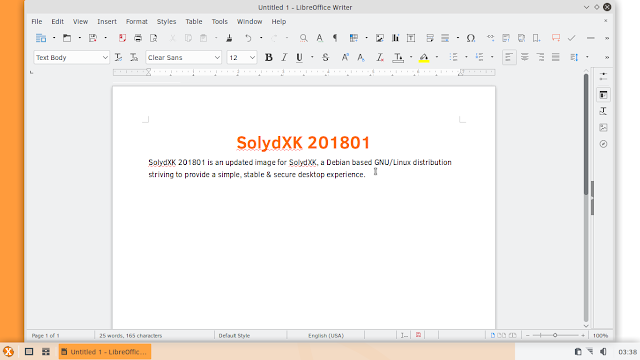The height and width of the screenshot is (360, 640).
Task: Open the Styles menu
Action: pos(166,22)
